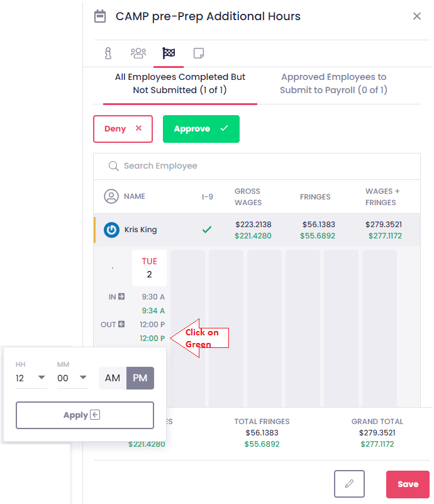
Task: Open the HH hour dropdown
Action: pos(31,378)
